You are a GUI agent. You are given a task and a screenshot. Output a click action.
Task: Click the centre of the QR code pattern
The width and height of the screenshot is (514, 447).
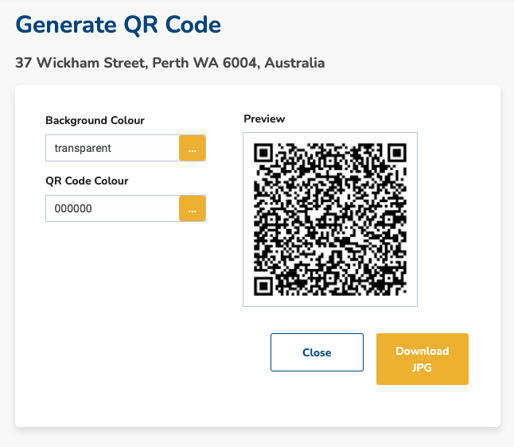(x=330, y=219)
